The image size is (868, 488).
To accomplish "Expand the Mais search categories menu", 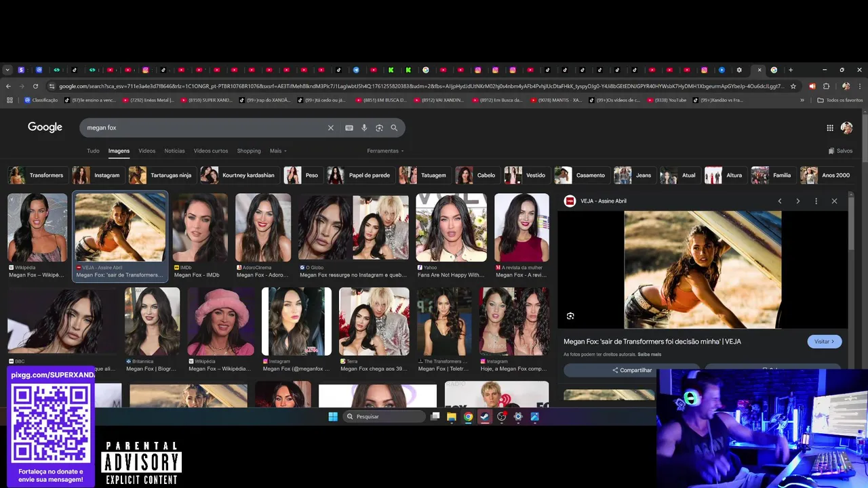I will 278,151.
